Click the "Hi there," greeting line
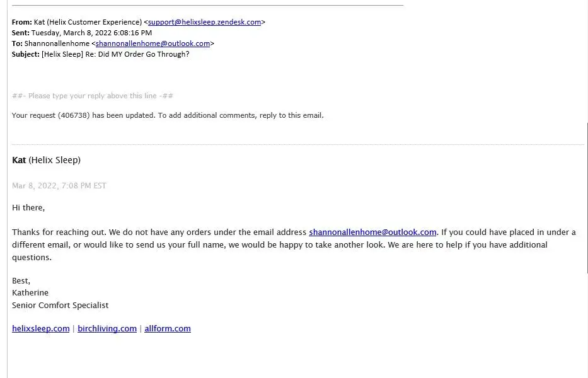The width and height of the screenshot is (588, 378). tap(28, 207)
